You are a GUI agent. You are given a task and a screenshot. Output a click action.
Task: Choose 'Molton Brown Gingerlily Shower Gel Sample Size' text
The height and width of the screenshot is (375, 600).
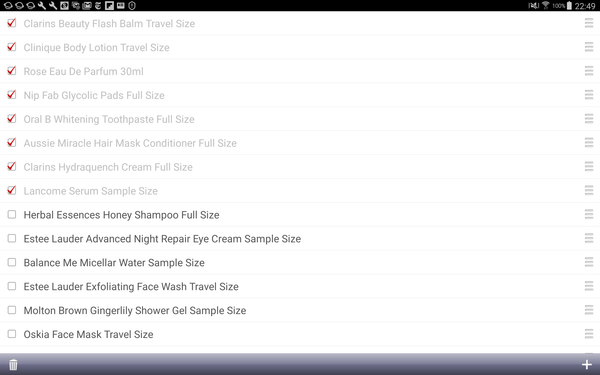(135, 311)
